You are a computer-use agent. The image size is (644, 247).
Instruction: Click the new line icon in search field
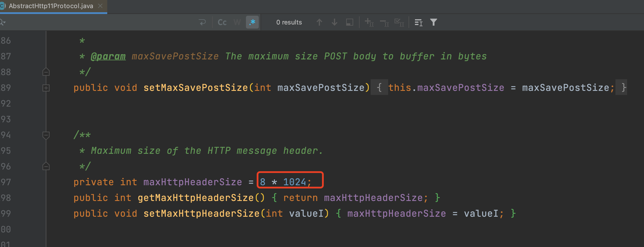coord(202,22)
